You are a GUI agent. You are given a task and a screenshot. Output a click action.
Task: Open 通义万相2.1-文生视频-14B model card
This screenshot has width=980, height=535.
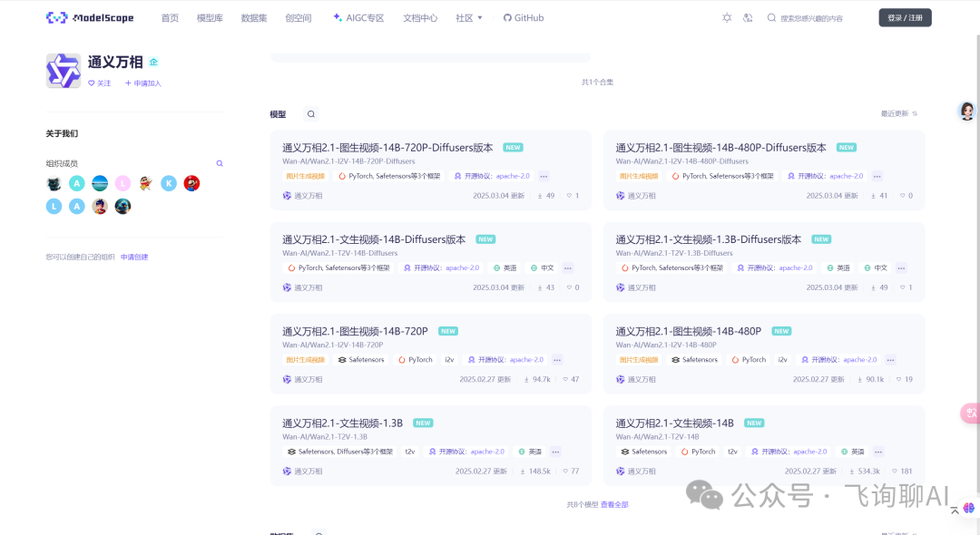pos(674,423)
